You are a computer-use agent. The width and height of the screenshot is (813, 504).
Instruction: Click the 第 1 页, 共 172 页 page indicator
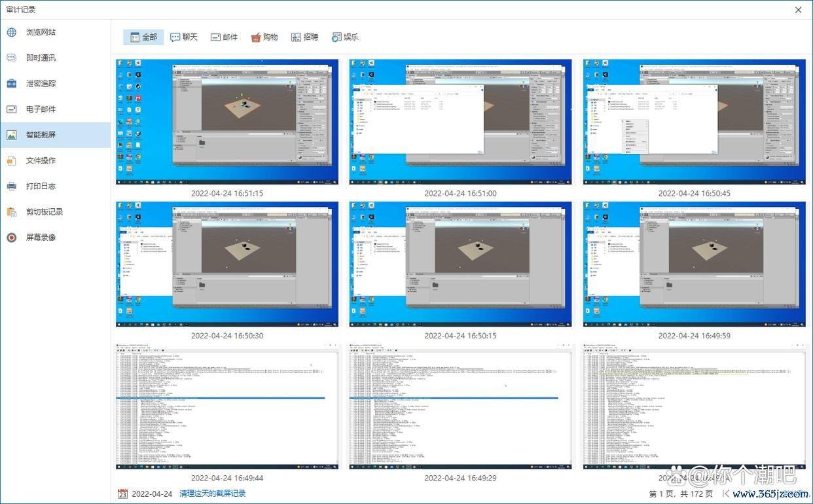point(681,494)
